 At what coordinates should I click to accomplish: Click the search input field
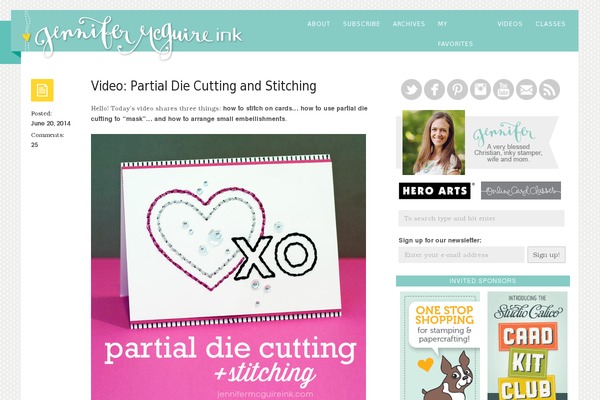tap(481, 218)
